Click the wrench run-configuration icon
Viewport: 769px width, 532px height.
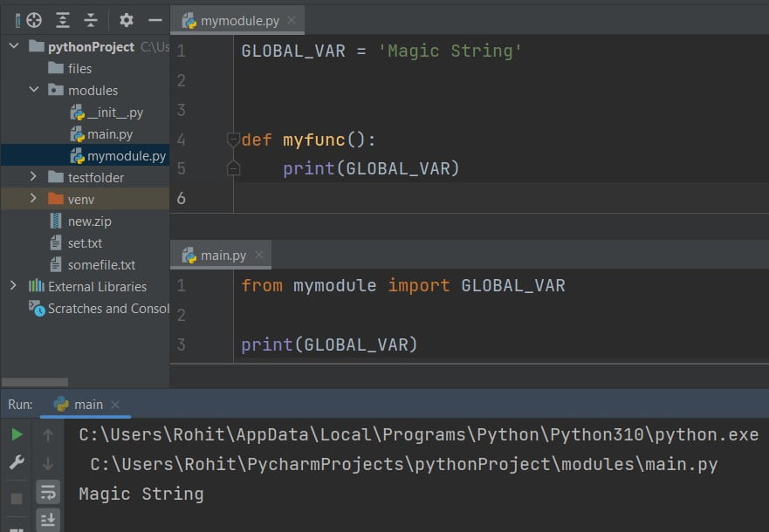pyautogui.click(x=16, y=460)
